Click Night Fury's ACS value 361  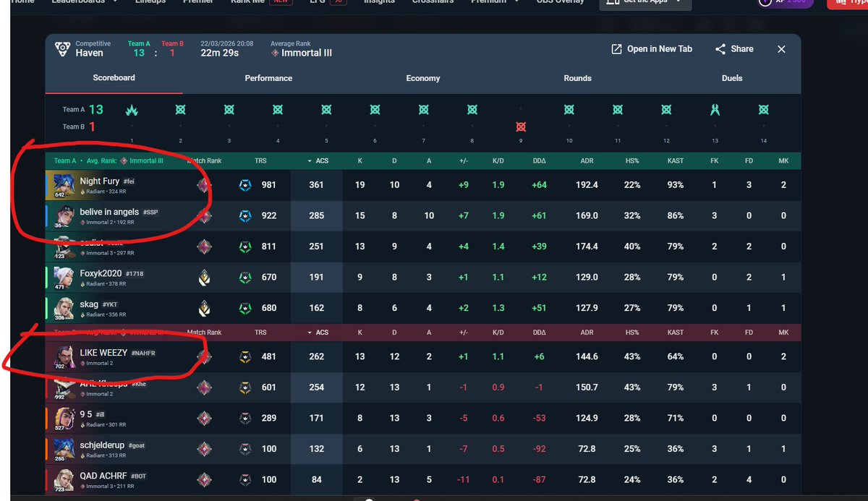pos(316,185)
